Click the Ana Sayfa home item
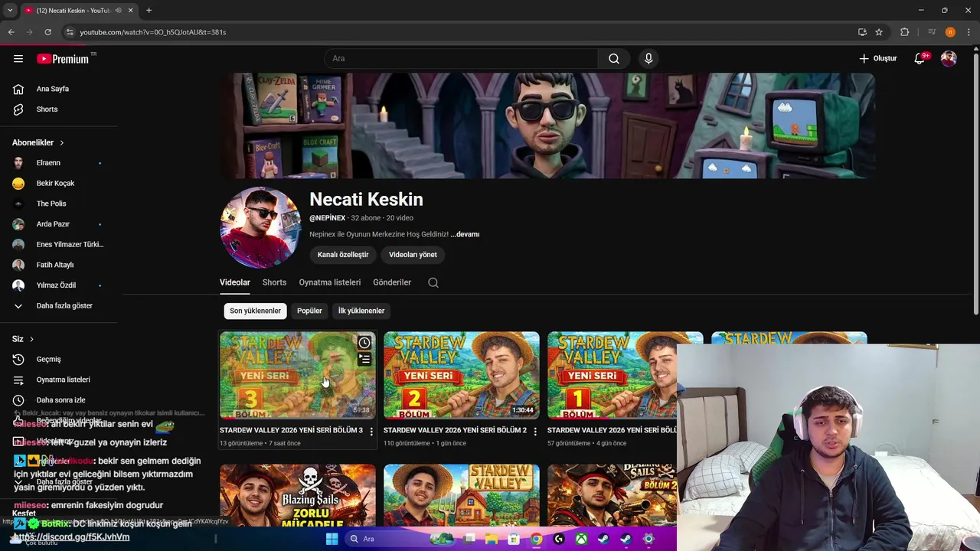This screenshot has height=551, width=980. click(53, 89)
